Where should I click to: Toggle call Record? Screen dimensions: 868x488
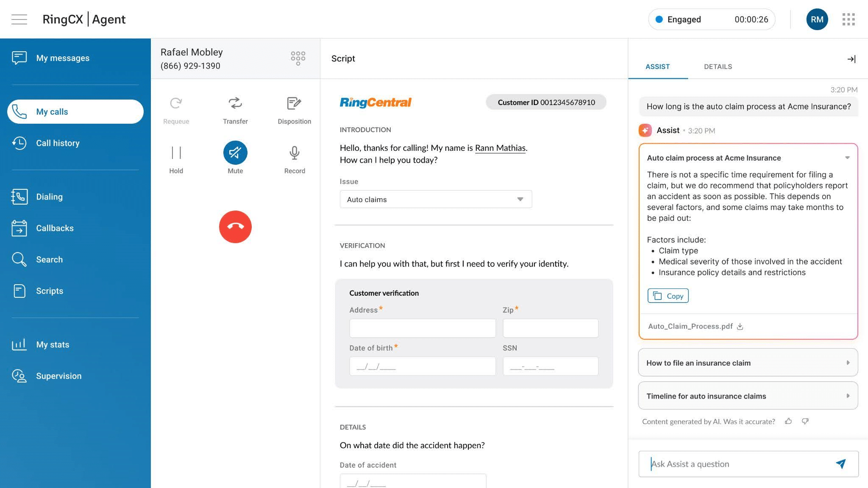(x=294, y=152)
